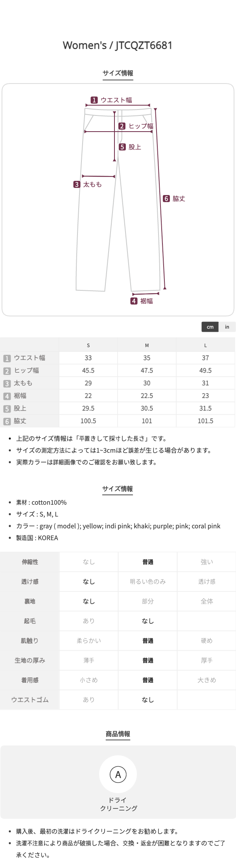236x868 pixels.
Task: Select the M size column header
Action: tap(147, 345)
